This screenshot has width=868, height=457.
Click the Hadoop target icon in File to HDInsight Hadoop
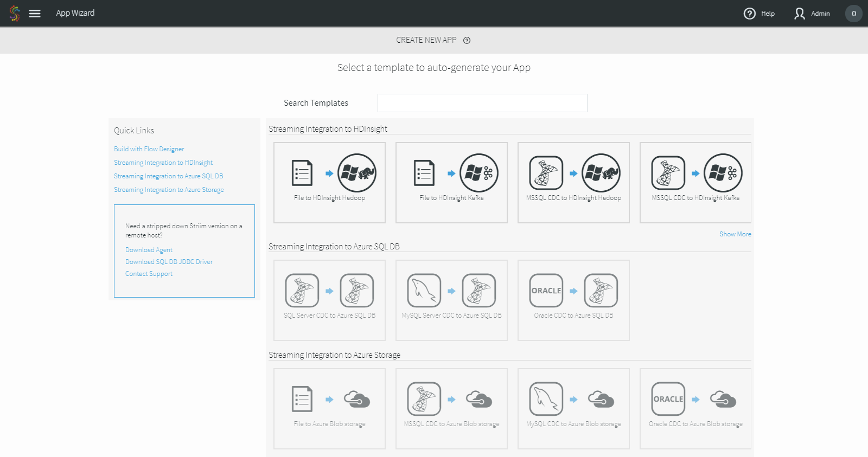pos(357,173)
